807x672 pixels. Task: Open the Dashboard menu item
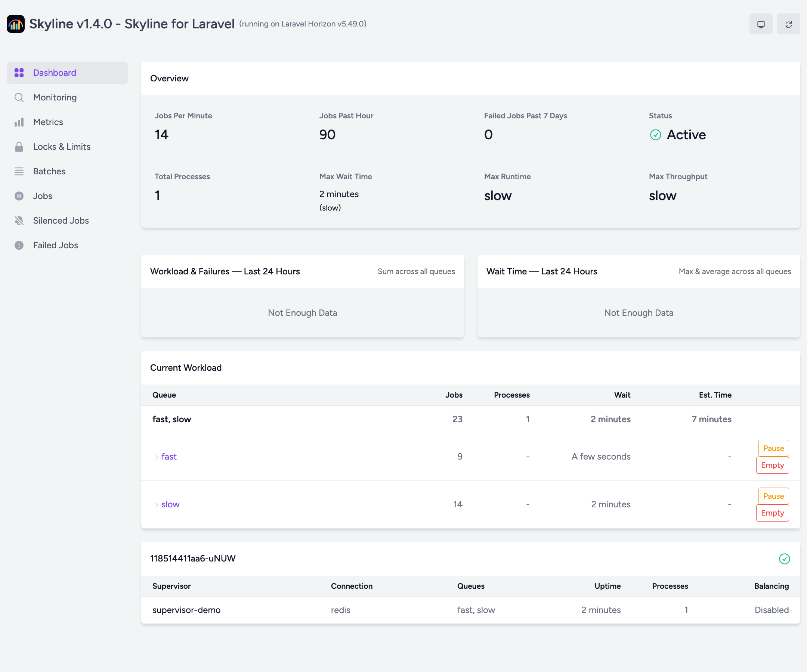pyautogui.click(x=67, y=73)
